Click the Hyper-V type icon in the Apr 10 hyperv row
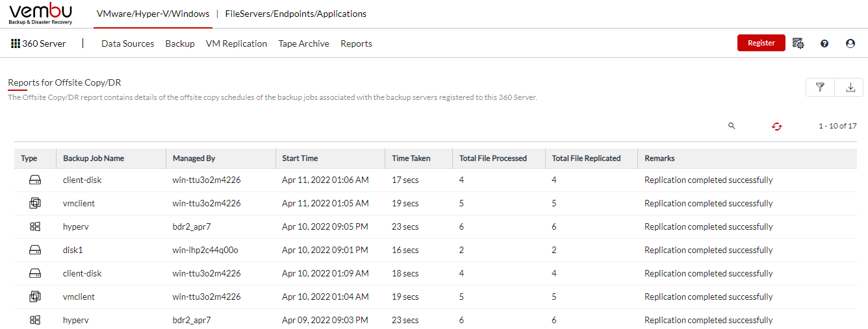 (35, 226)
